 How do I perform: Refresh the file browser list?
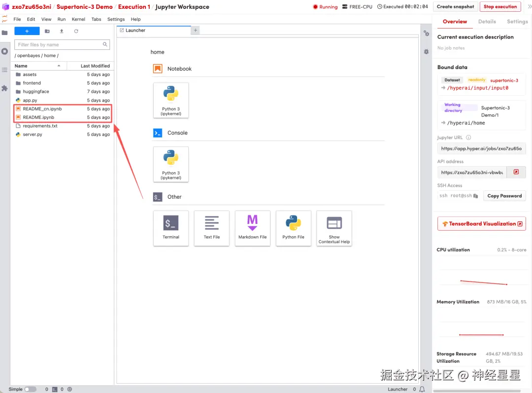76,31
